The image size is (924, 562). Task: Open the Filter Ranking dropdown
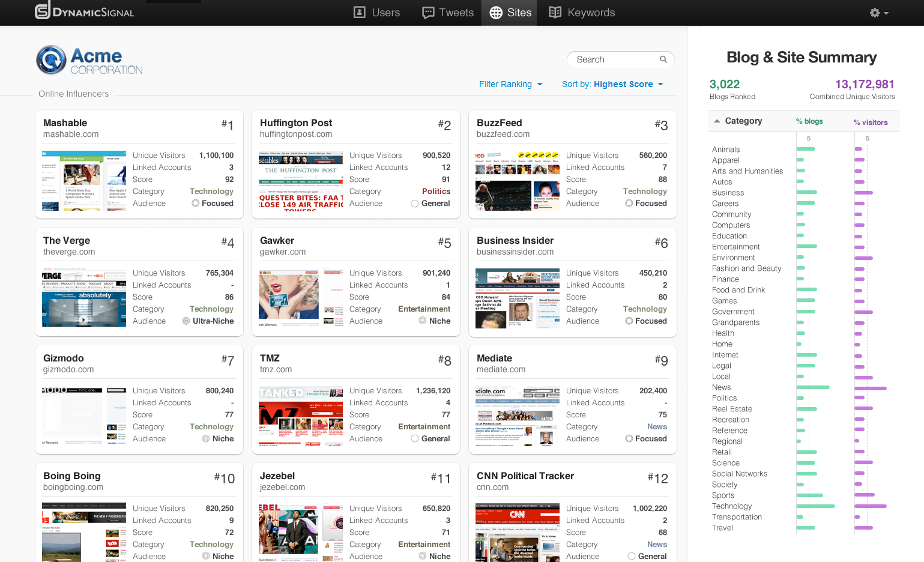pos(510,84)
